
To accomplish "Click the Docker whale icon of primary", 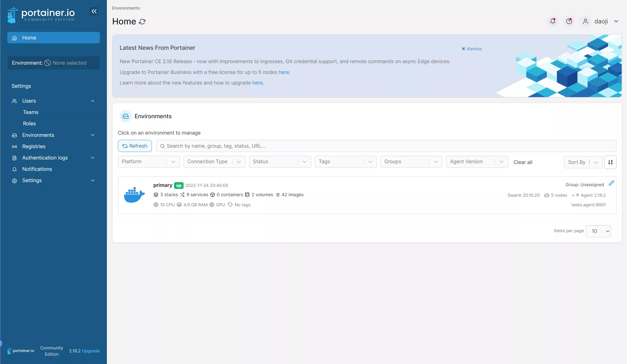I will tap(134, 195).
